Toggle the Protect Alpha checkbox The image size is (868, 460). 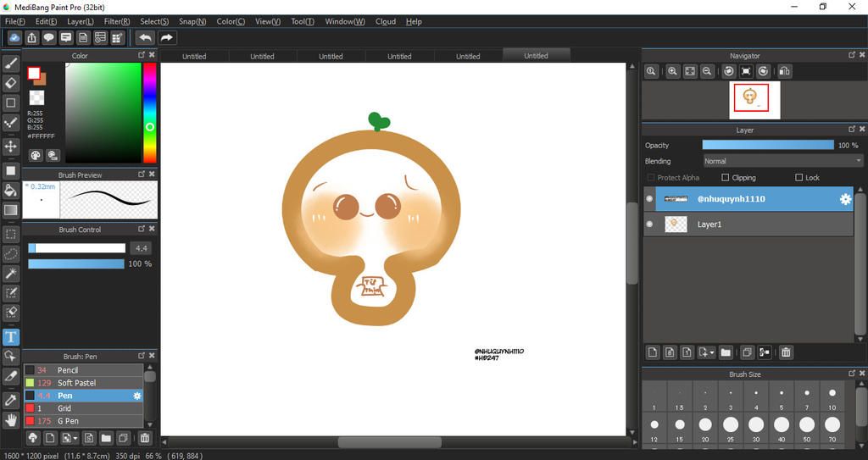pyautogui.click(x=650, y=178)
